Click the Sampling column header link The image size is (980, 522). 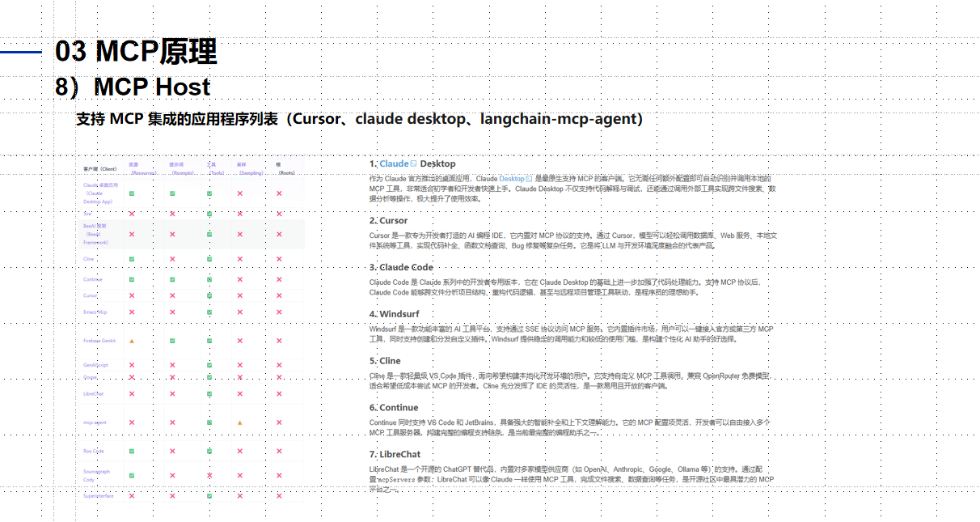click(250, 168)
